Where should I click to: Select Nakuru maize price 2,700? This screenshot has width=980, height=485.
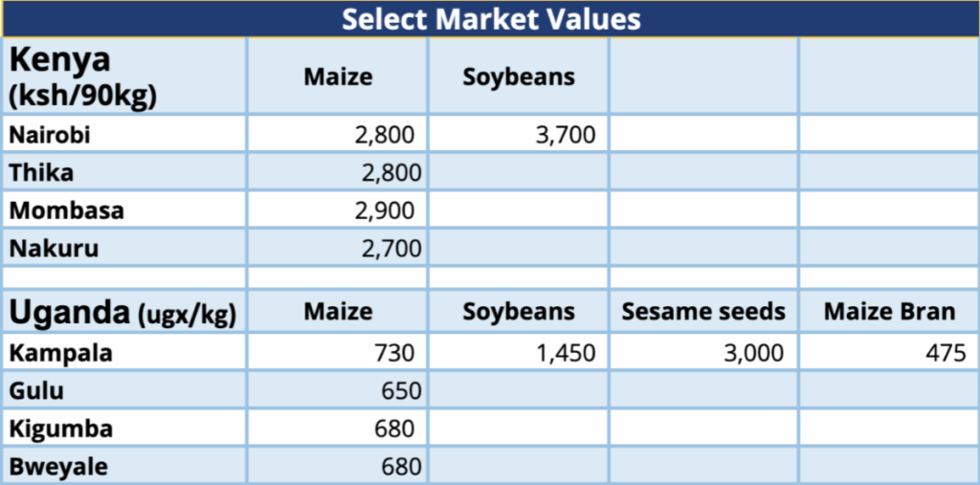click(391, 249)
